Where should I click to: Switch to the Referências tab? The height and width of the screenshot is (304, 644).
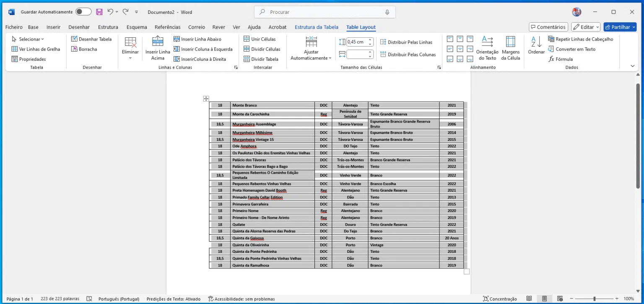coord(167,27)
